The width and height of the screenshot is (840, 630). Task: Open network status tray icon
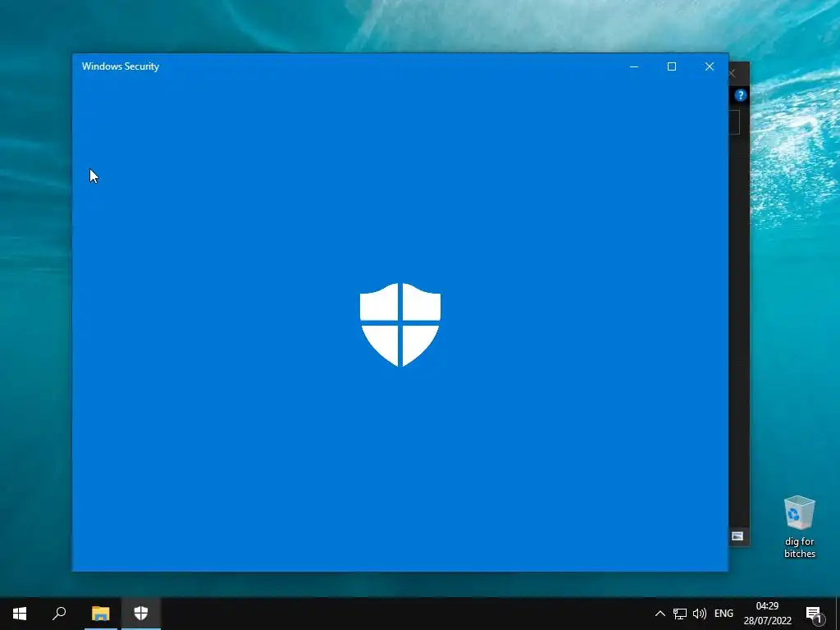680,614
